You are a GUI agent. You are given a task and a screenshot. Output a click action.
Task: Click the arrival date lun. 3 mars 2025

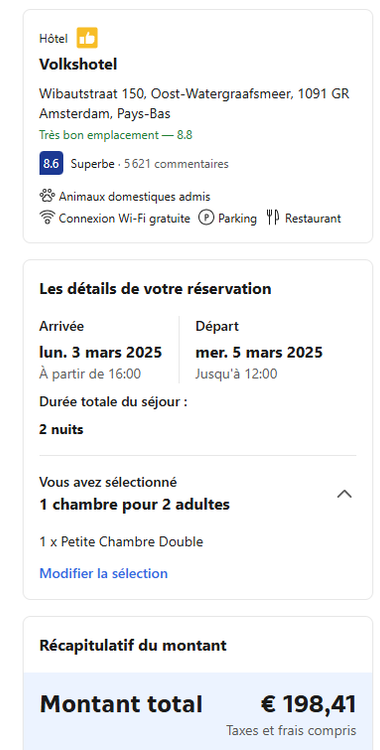point(101,353)
